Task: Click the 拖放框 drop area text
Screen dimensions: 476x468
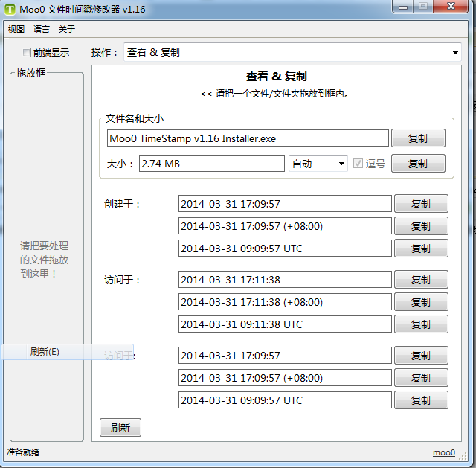Action: coord(45,260)
